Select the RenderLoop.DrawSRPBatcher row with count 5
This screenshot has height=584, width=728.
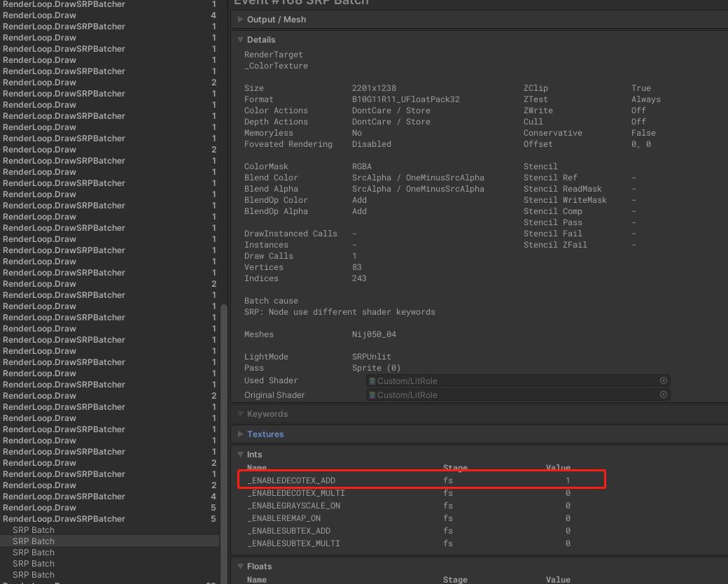pos(64,519)
